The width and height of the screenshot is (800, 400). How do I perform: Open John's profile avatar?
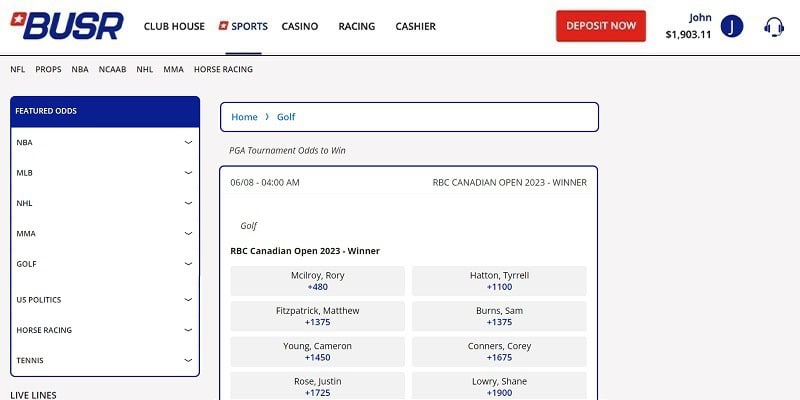(732, 26)
